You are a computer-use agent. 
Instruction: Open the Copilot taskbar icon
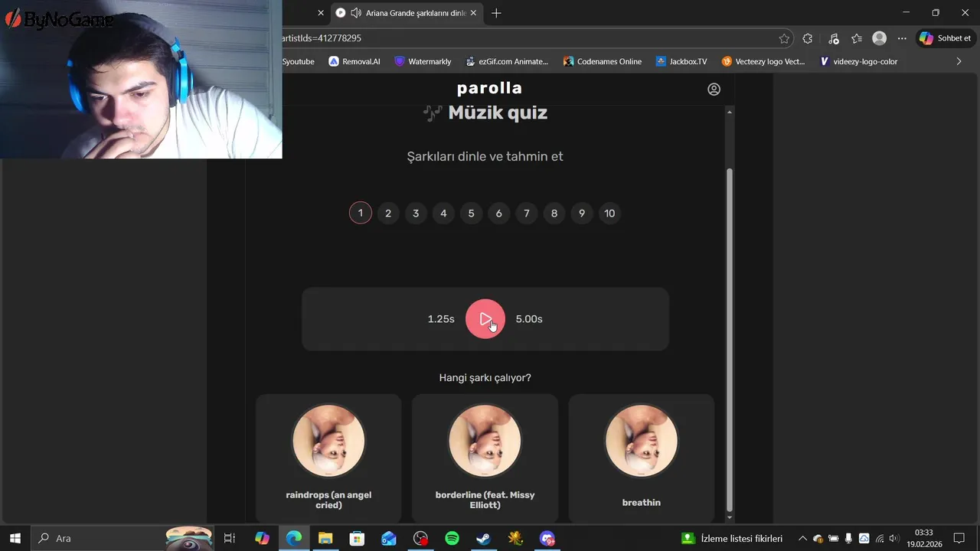click(262, 538)
